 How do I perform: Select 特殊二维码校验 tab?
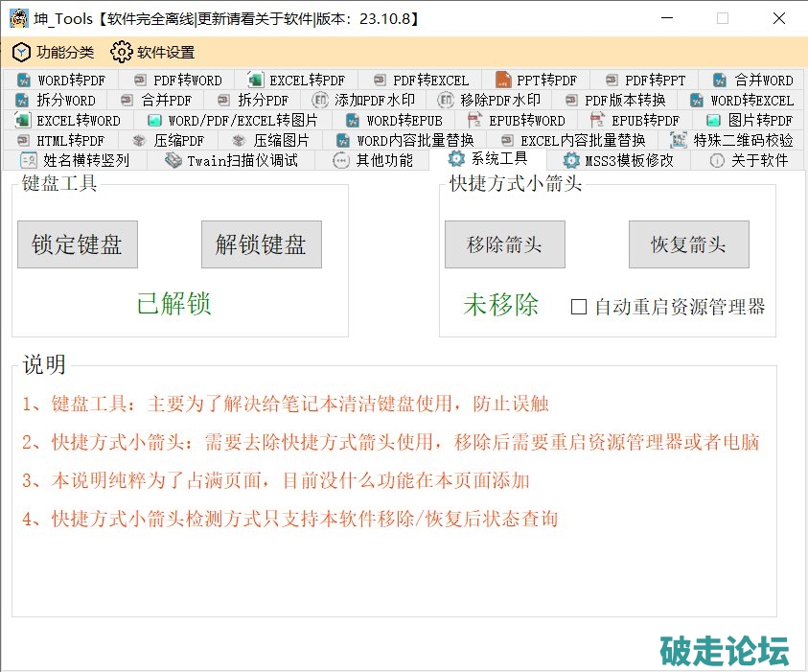[x=732, y=141]
